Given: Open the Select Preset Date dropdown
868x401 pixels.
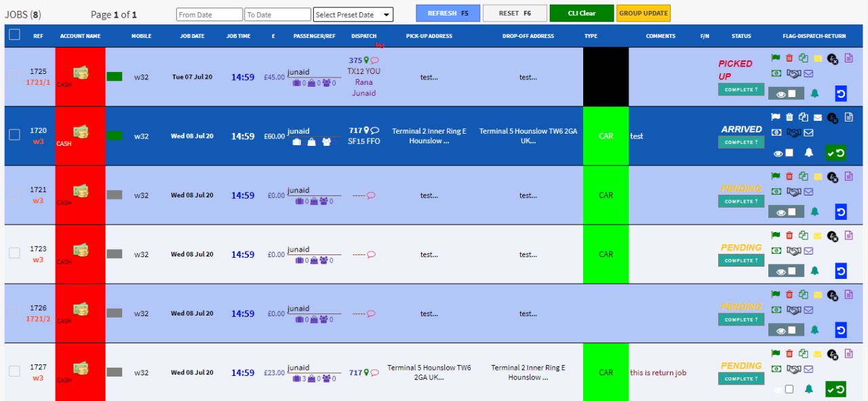Looking at the screenshot, I should (353, 14).
